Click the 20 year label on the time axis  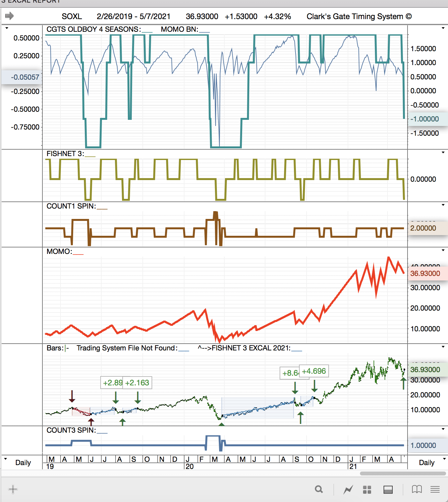190,466
